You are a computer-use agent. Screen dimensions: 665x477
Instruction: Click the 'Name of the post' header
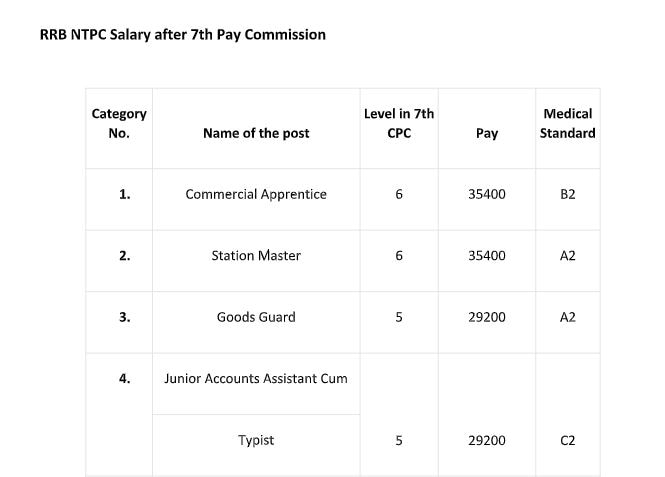pos(256,133)
